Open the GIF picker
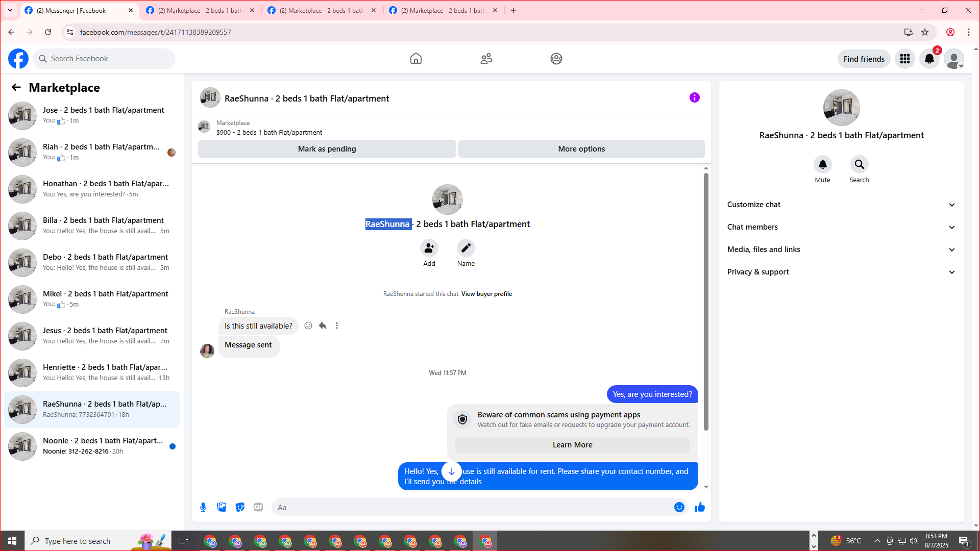Viewport: 980px width, 551px height. coord(258,507)
